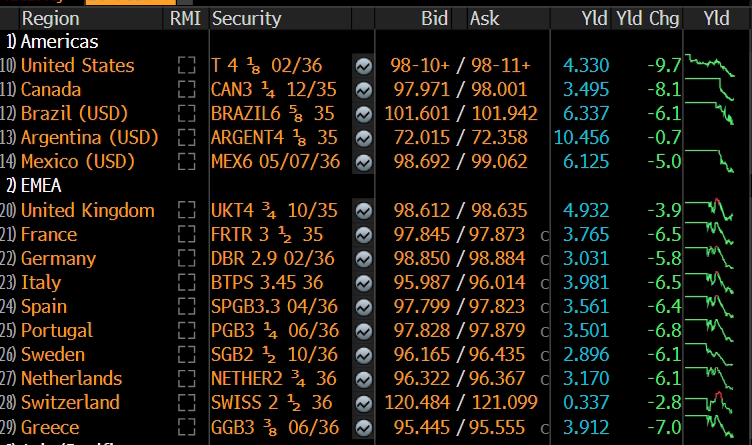
Task: Toggle RMI checkbox for Greece
Action: (186, 427)
